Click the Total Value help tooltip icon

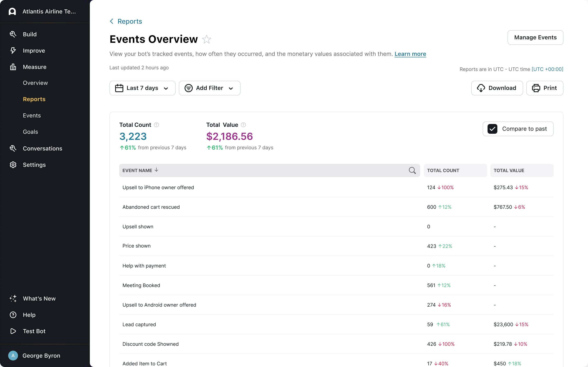click(x=243, y=125)
